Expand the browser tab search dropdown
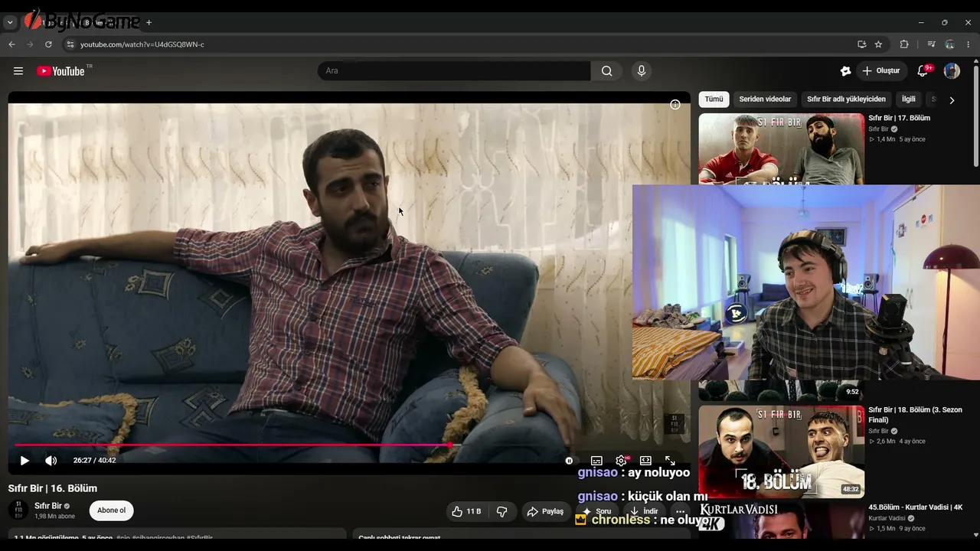Image resolution: width=980 pixels, height=551 pixels. click(x=10, y=22)
